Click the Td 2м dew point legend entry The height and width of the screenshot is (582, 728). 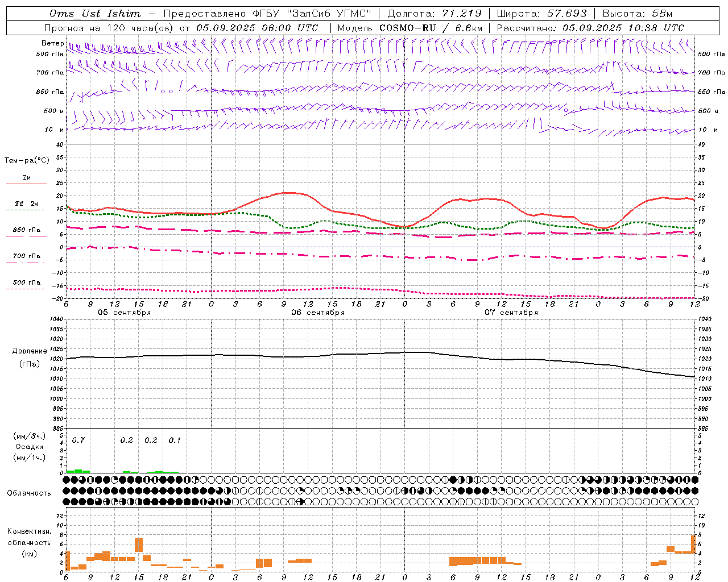click(27, 203)
